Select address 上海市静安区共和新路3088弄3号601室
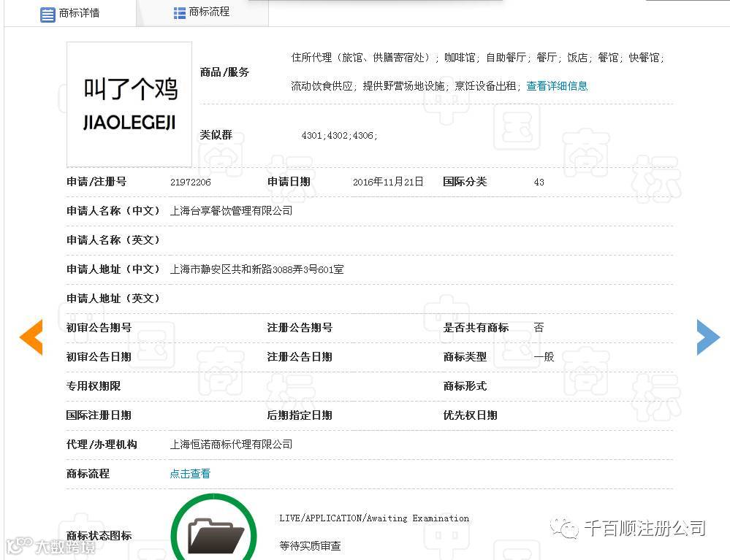This screenshot has width=730, height=560. click(256, 269)
